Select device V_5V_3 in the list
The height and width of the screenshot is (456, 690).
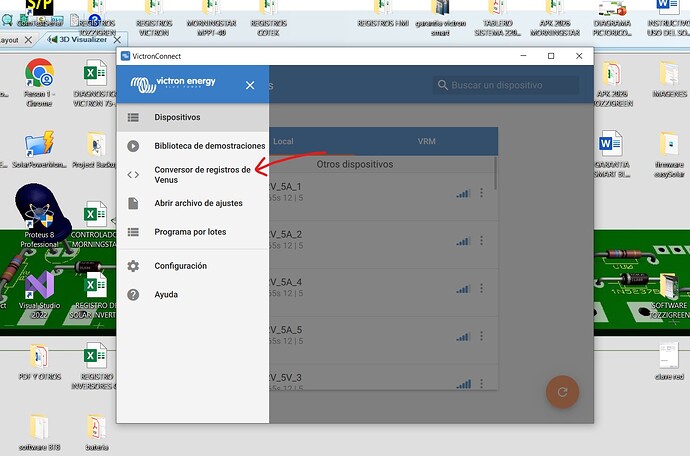coord(382,377)
